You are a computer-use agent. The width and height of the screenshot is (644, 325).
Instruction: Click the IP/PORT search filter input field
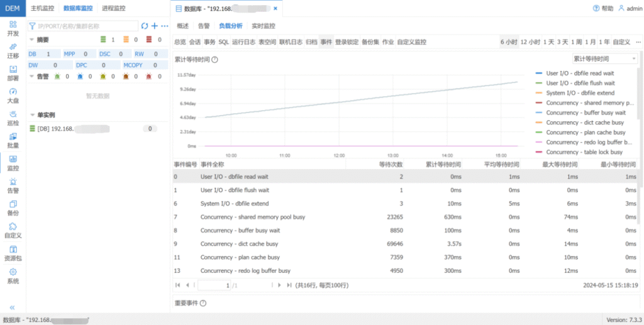pos(85,26)
